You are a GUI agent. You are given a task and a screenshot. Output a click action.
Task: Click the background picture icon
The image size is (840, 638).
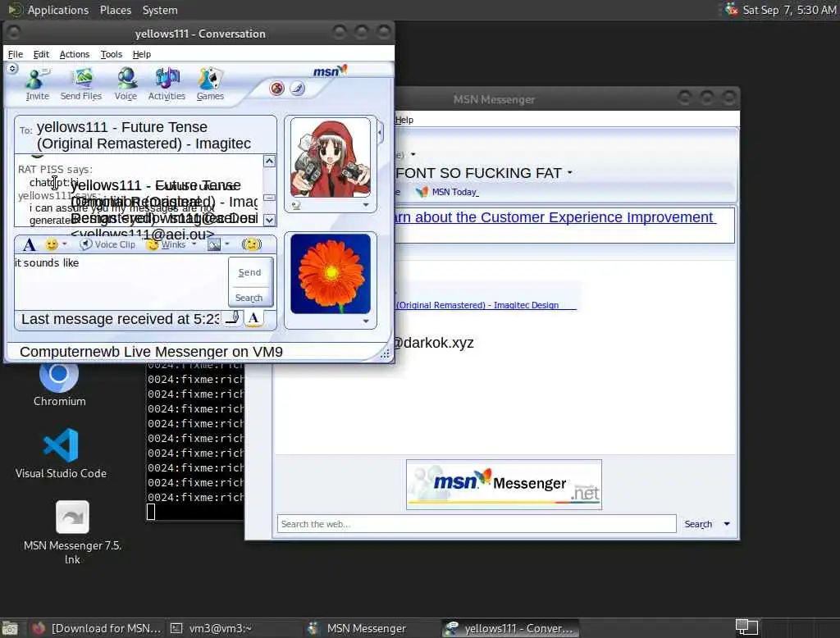pyautogui.click(x=214, y=245)
